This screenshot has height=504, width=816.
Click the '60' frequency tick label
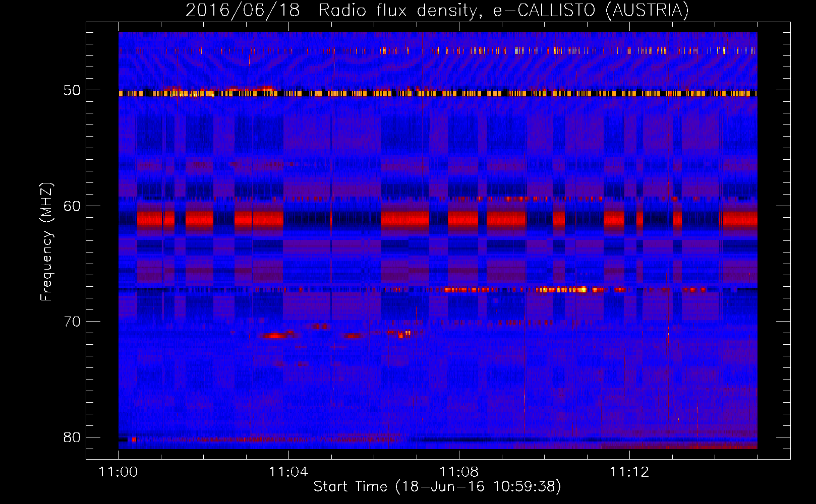point(72,206)
